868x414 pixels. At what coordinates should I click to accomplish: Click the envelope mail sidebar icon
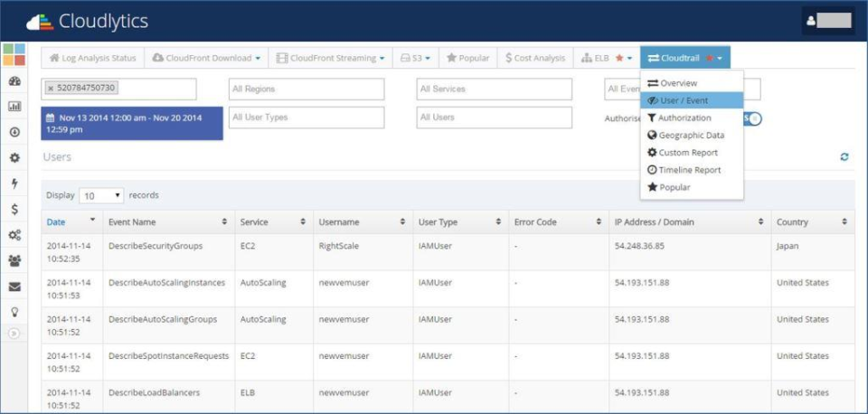15,287
